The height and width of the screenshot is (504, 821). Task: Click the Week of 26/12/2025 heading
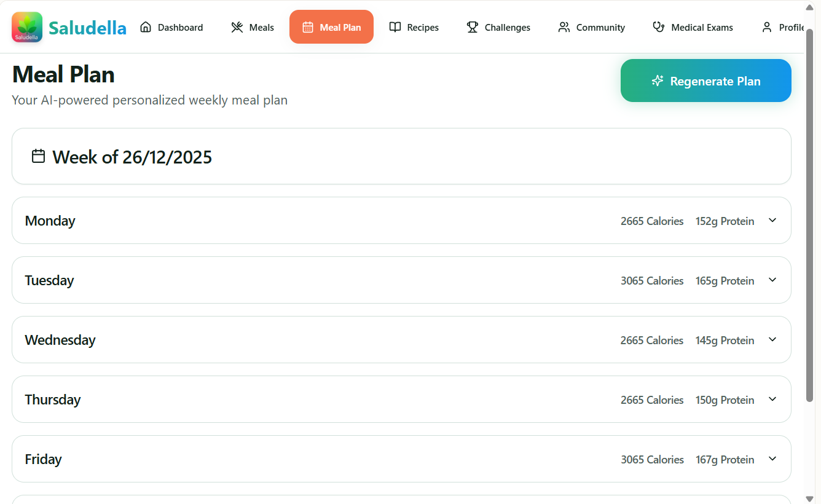pos(132,157)
